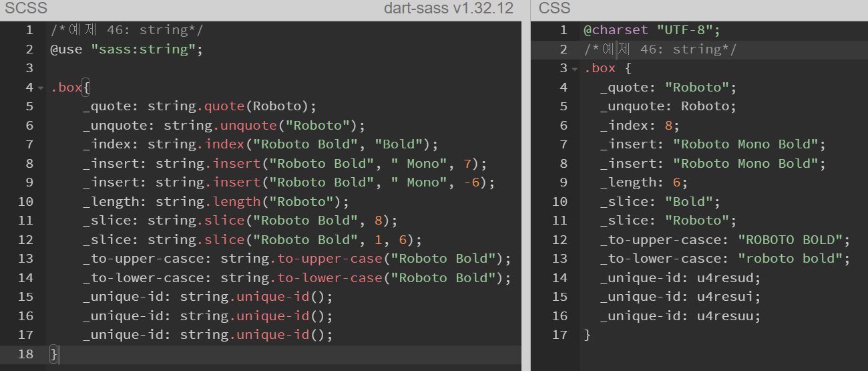Click the _slice: "Bold" CSS output line

[660, 202]
